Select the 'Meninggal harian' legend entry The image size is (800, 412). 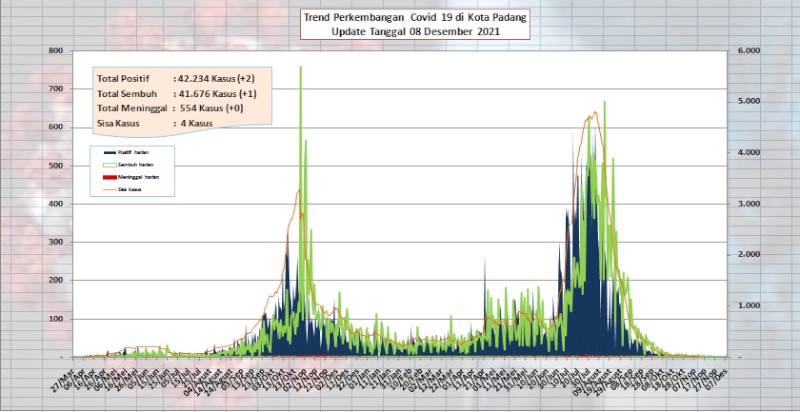click(130, 177)
